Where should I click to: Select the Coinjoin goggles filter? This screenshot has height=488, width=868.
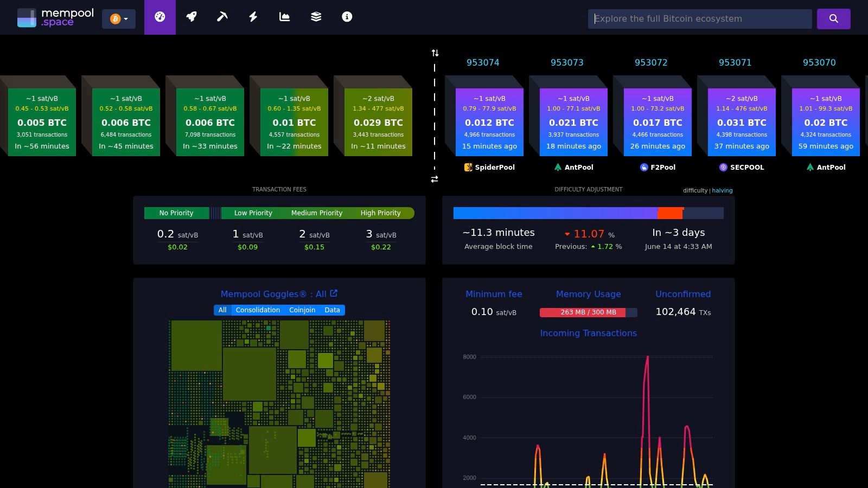(x=302, y=310)
